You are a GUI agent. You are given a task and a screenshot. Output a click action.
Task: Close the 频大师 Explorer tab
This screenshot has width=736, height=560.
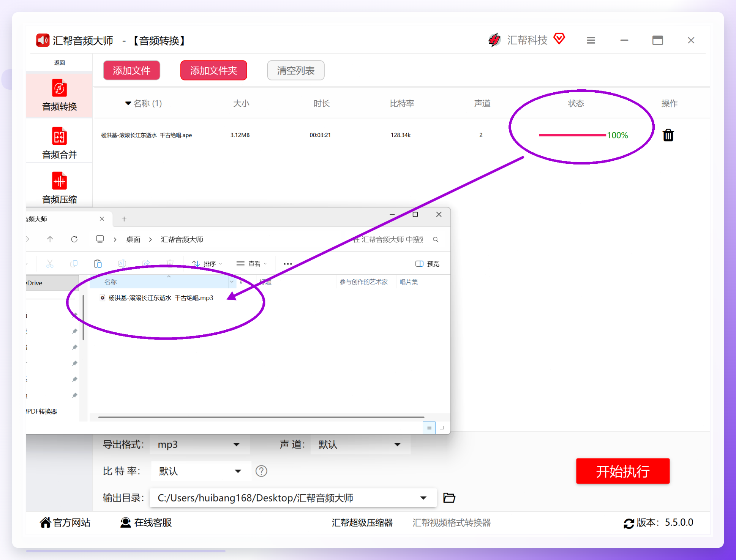[102, 219]
